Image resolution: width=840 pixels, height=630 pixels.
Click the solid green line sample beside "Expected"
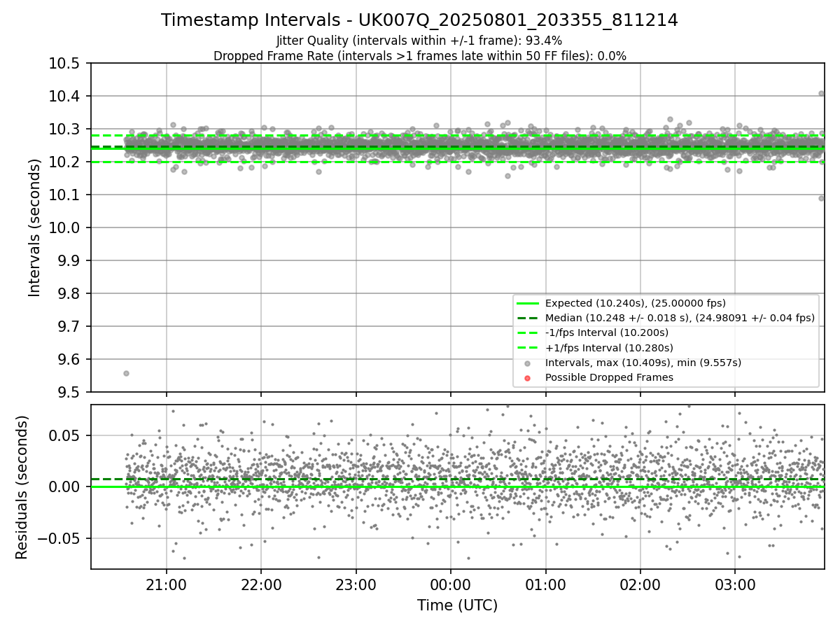pyautogui.click(x=528, y=303)
